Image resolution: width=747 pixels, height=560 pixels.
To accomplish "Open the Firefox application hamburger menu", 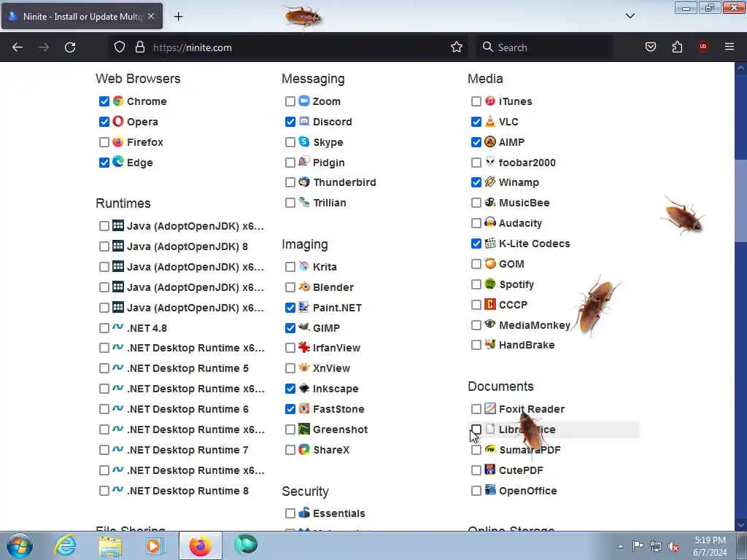I will click(729, 47).
